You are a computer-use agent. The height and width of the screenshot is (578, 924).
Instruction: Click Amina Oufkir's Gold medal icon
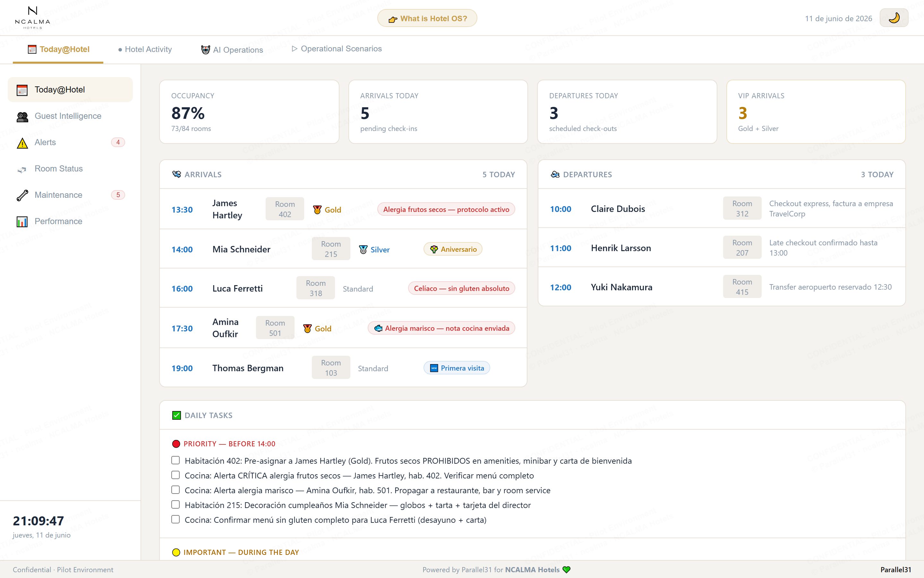coord(307,328)
